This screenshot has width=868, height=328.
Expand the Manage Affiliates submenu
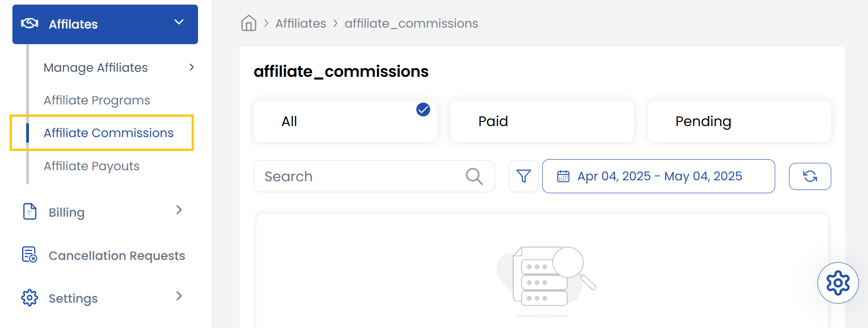(192, 67)
